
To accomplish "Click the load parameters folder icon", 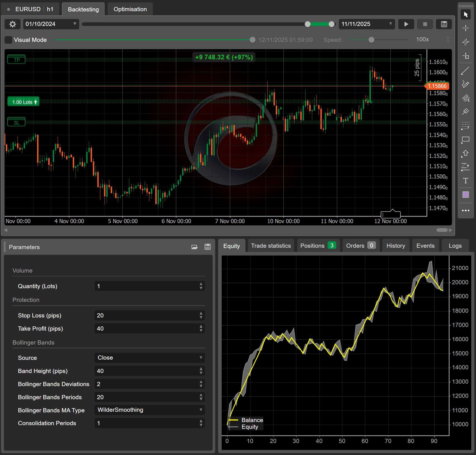I will tap(194, 247).
